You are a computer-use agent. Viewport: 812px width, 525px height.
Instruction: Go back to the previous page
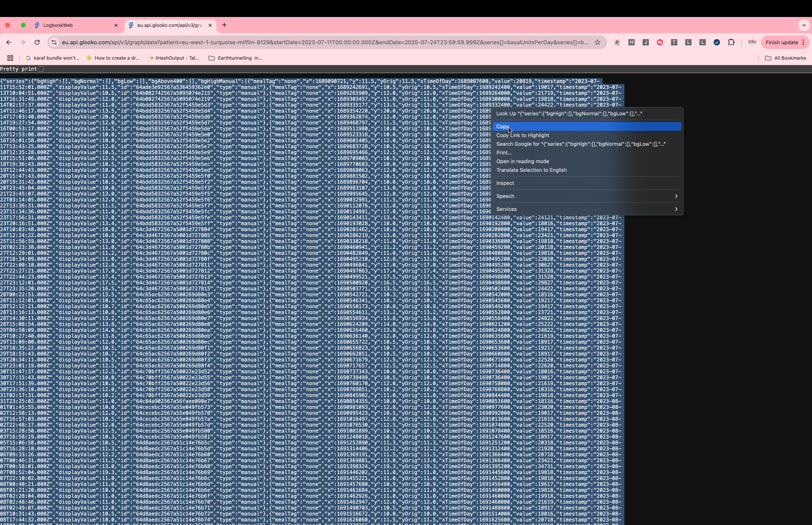point(9,42)
